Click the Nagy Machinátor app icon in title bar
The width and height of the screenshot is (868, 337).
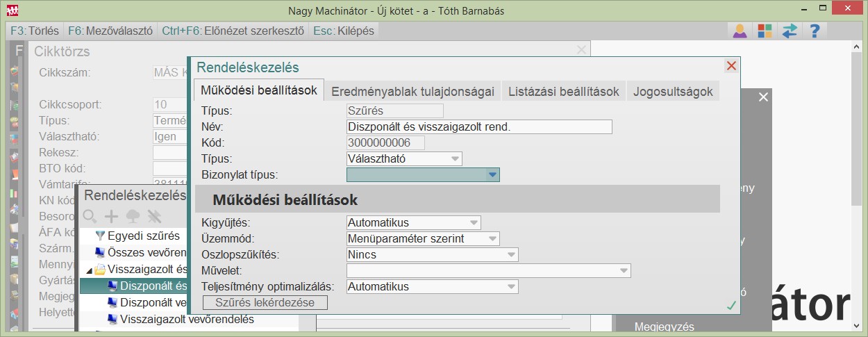(12, 10)
